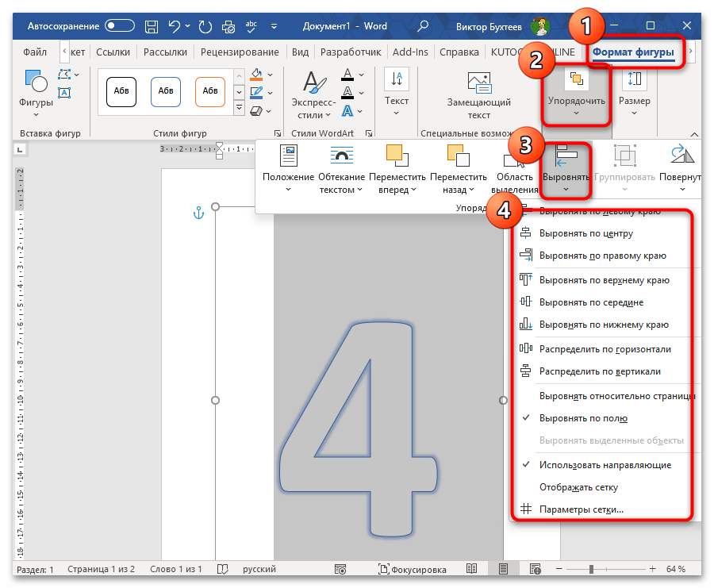The image size is (714, 588).
Task: Click the Wrap Text (Обтекание текстом) icon
Action: 341,156
